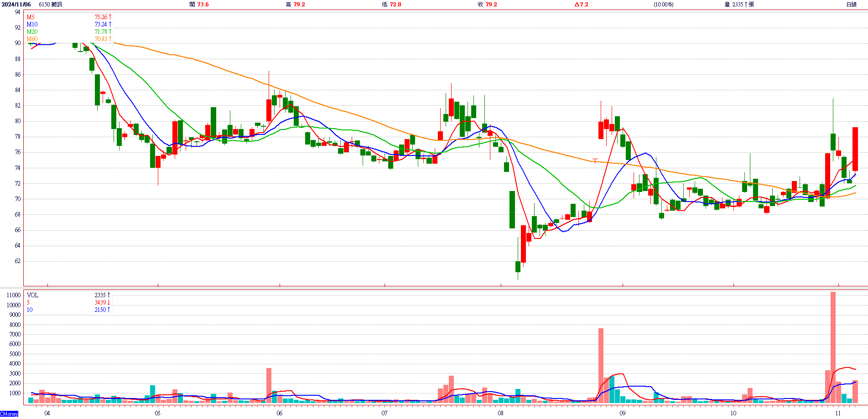Click the (10.00%) percentage change in header
868x419 pixels.
click(x=663, y=5)
